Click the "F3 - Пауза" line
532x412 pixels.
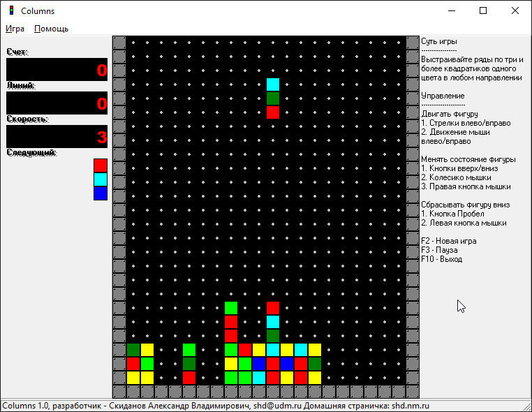[439, 250]
